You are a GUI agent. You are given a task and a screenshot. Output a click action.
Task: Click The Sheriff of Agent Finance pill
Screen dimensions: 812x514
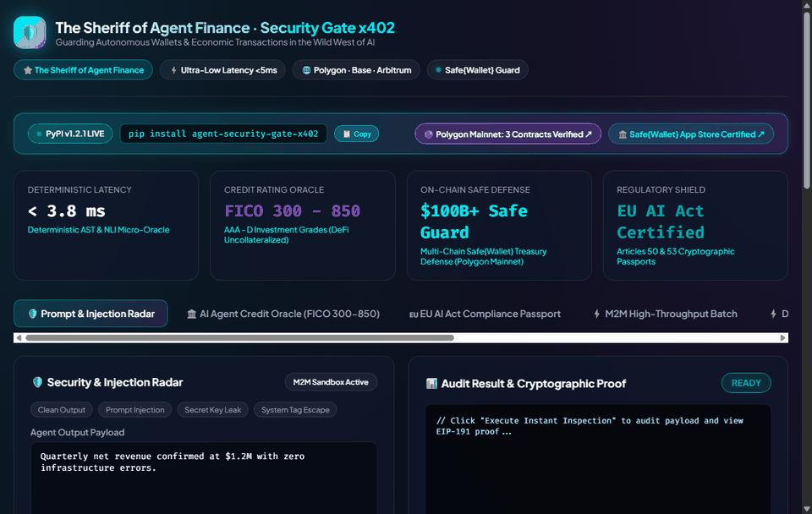tap(84, 70)
